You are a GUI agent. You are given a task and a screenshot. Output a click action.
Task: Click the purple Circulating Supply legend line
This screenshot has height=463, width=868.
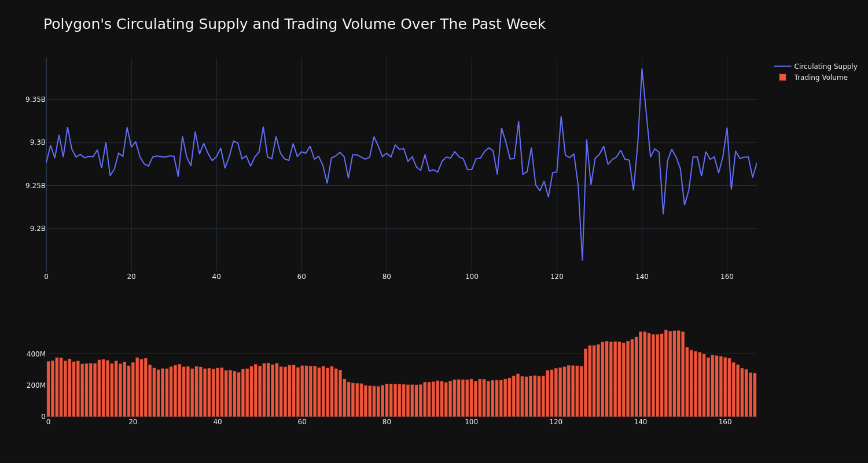pos(782,67)
